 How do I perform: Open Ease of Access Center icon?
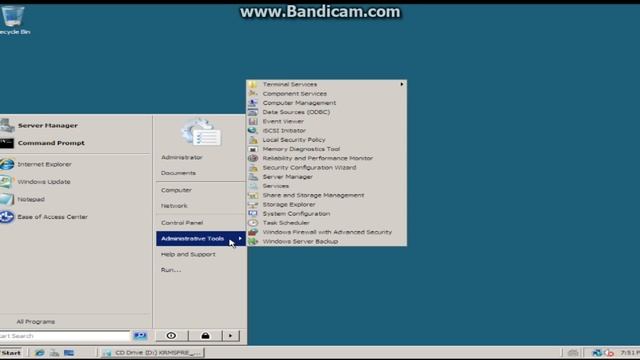point(7,217)
